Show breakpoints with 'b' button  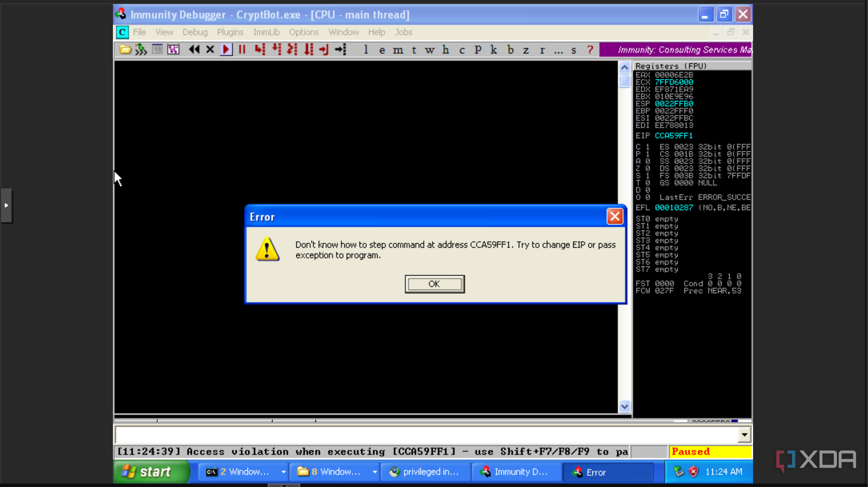click(510, 50)
